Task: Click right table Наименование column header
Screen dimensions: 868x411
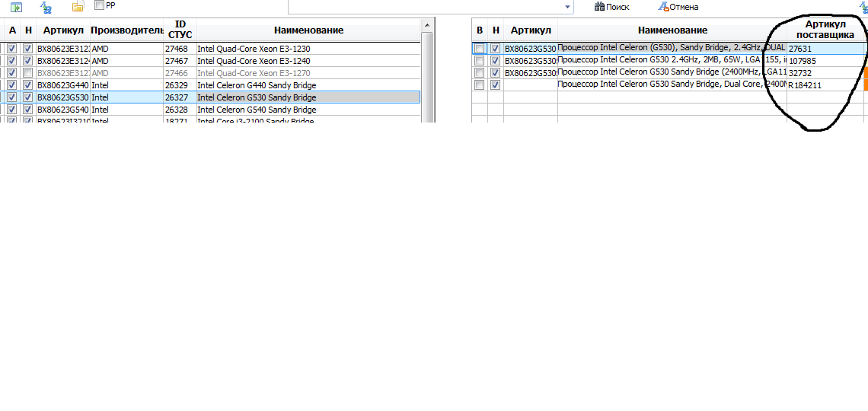Action: (x=672, y=30)
